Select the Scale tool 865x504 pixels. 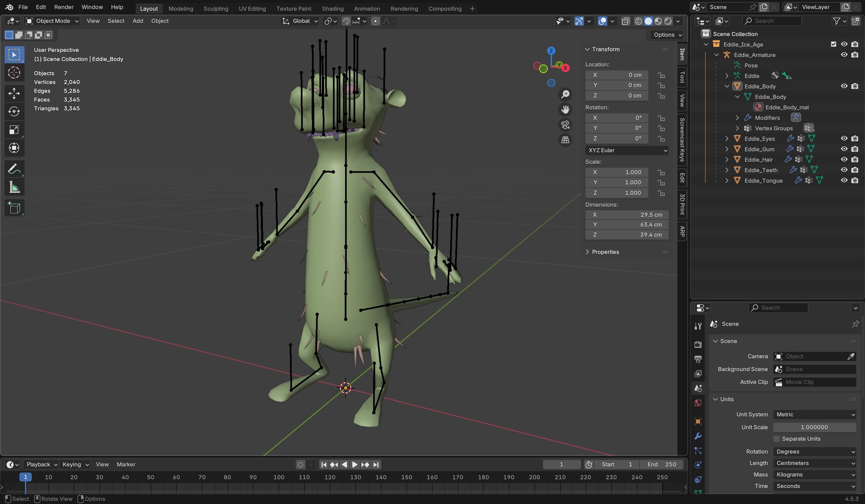(14, 130)
